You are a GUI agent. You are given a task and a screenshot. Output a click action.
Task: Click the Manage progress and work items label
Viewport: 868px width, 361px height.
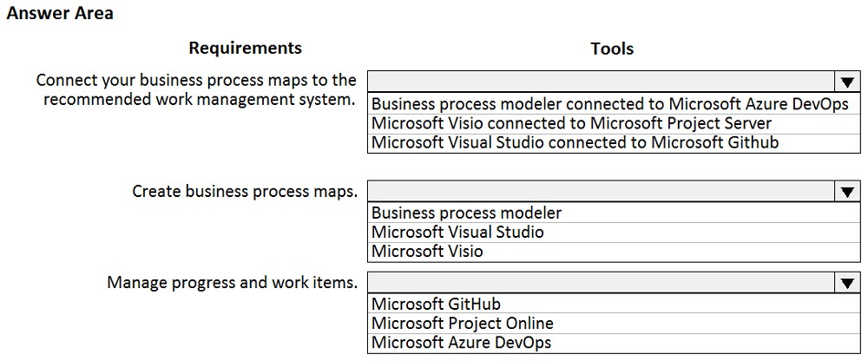pyautogui.click(x=232, y=283)
